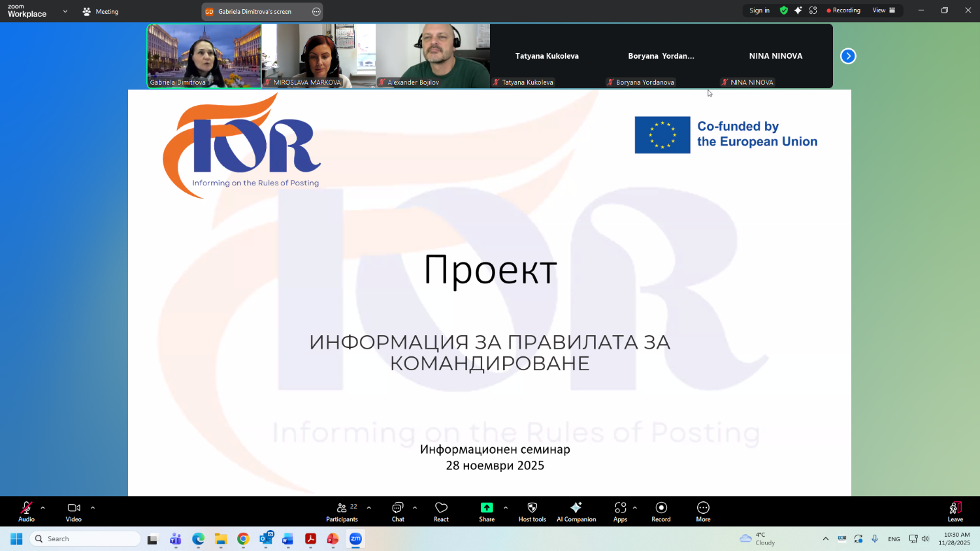Leave the meeting

point(955,511)
